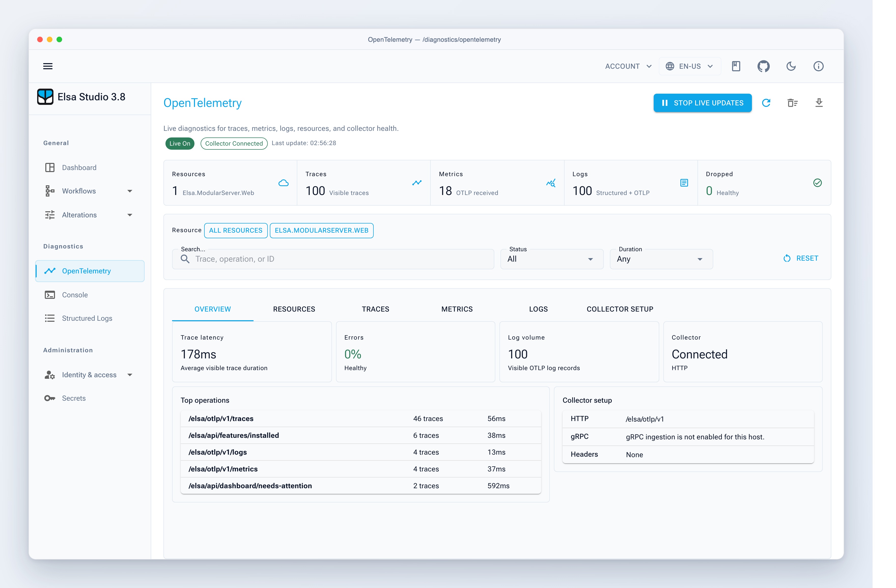Switch to the METRICS tab
This screenshot has height=588, width=896.
(x=457, y=309)
